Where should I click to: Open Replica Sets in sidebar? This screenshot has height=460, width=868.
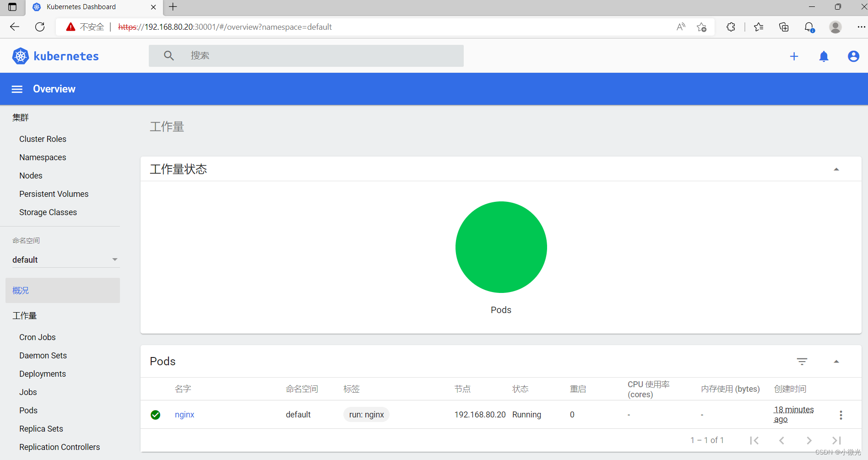(x=41, y=428)
